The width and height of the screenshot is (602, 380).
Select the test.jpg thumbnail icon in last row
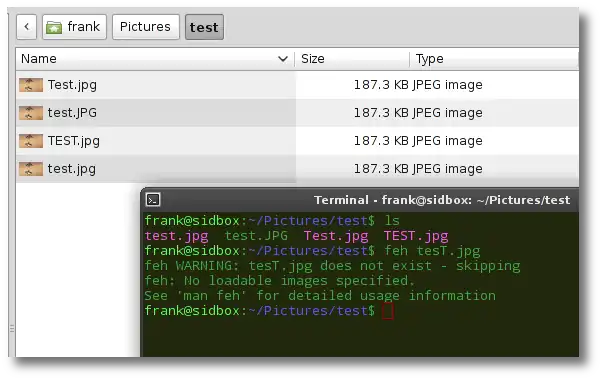pyautogui.click(x=31, y=169)
